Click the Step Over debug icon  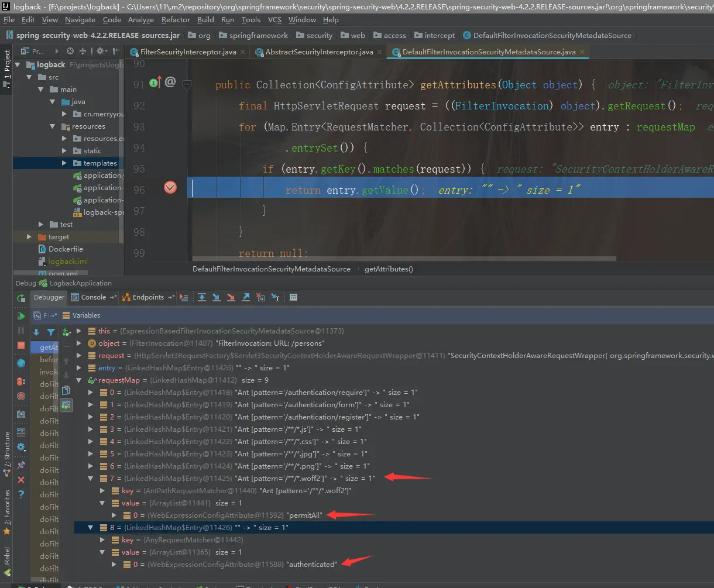202,297
